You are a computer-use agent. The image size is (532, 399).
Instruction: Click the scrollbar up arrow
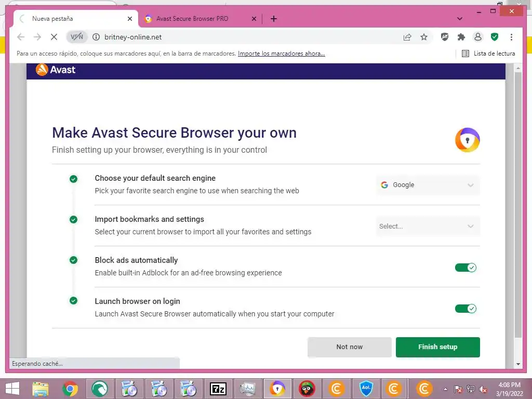518,68
